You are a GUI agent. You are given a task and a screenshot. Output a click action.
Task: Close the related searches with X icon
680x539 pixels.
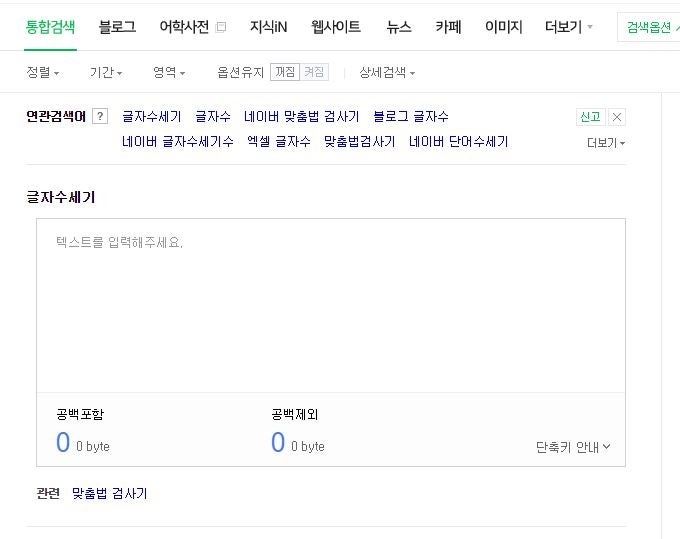pyautogui.click(x=617, y=117)
